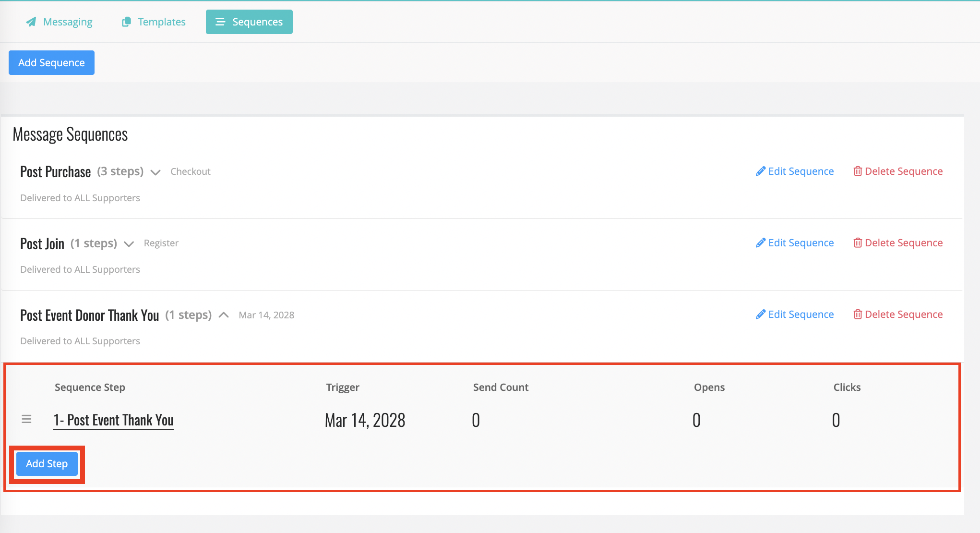Image resolution: width=980 pixels, height=533 pixels.
Task: Click the Clicks column header
Action: click(847, 387)
